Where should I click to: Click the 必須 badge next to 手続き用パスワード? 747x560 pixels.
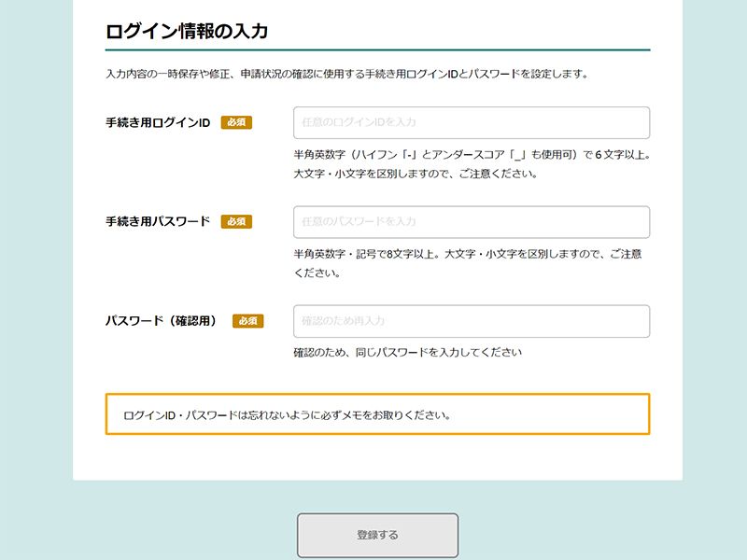point(236,221)
